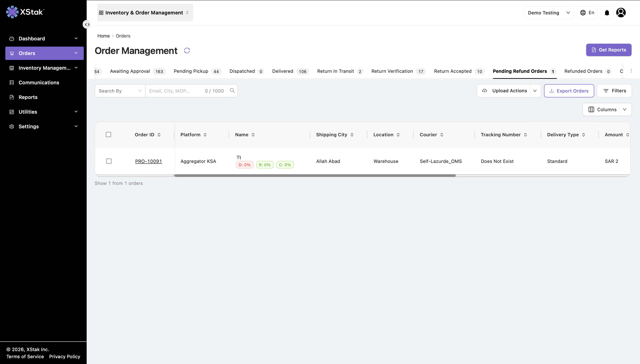This screenshot has height=364, width=640.
Task: Click the Export Orders button
Action: (569, 91)
